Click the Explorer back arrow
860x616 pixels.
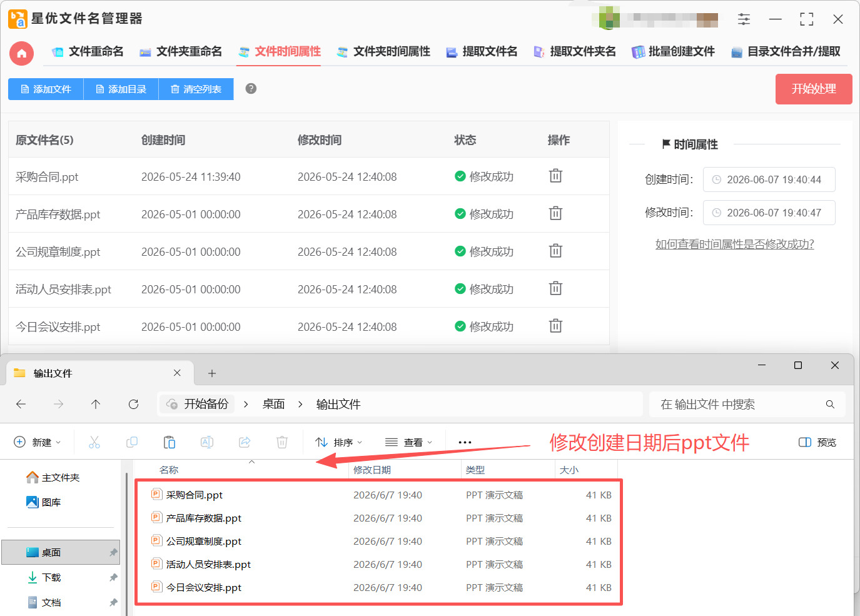click(21, 405)
